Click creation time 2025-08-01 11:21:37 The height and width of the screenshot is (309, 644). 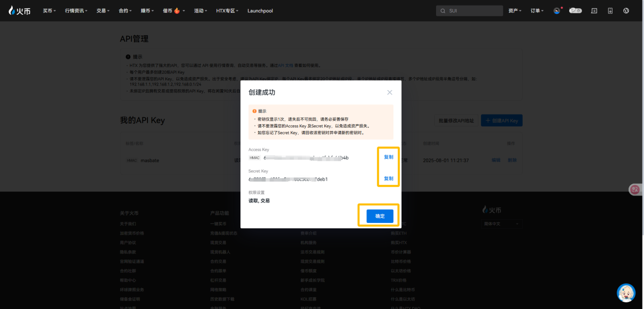point(446,160)
